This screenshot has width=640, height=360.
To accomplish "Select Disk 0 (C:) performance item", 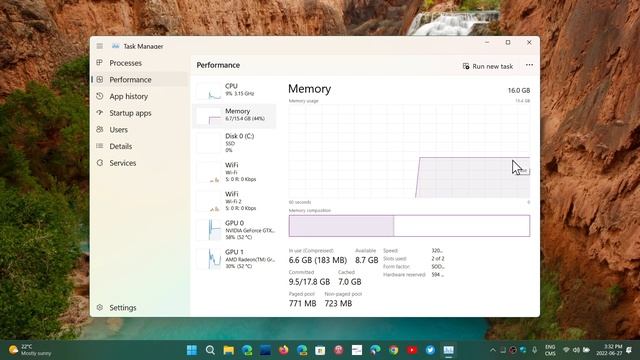I will click(234, 143).
